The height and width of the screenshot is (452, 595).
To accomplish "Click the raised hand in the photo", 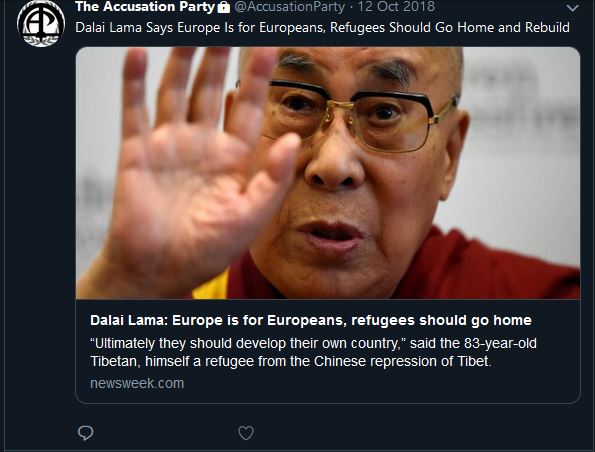I will [197, 171].
